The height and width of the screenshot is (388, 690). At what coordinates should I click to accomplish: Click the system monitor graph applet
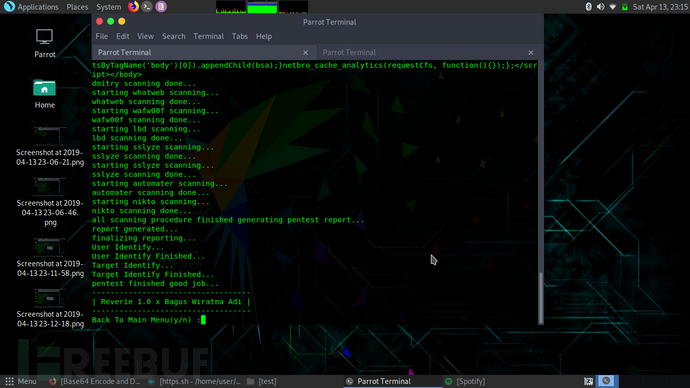[262, 7]
